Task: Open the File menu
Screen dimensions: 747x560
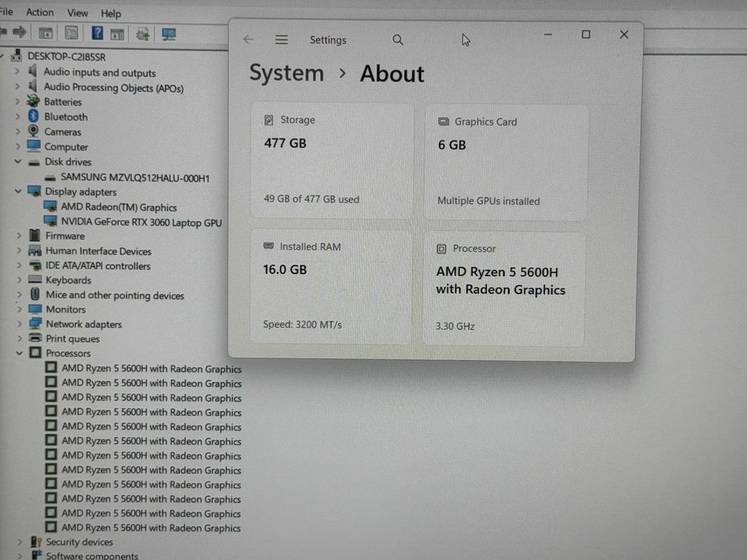Action: (6, 11)
